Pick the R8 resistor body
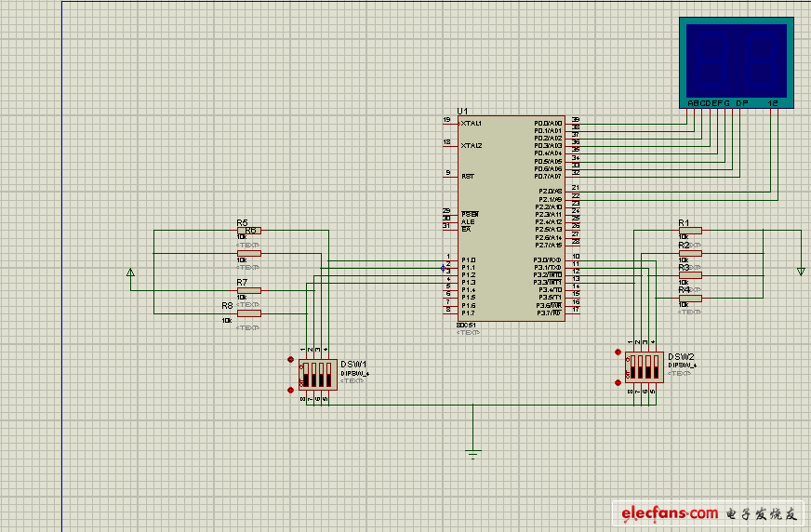Viewport: 811px width, 532px height. (x=248, y=313)
